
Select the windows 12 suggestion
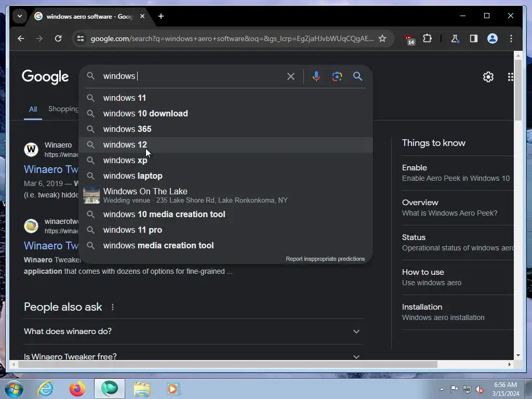(225, 145)
